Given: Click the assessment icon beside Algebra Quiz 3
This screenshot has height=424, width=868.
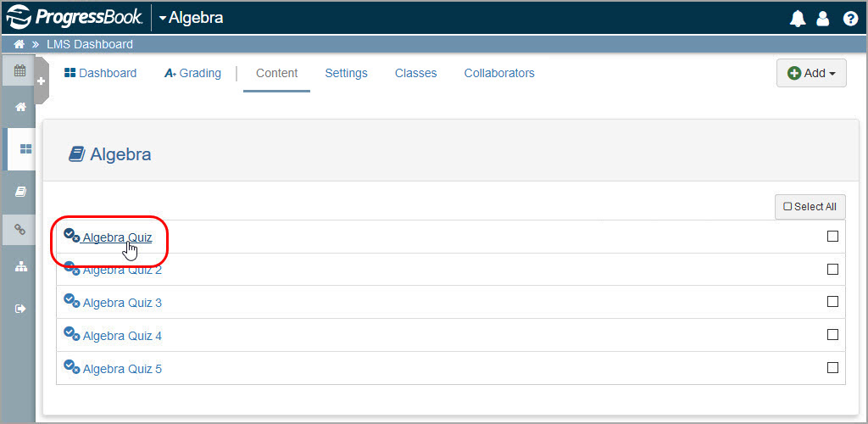Looking at the screenshot, I should coord(71,300).
